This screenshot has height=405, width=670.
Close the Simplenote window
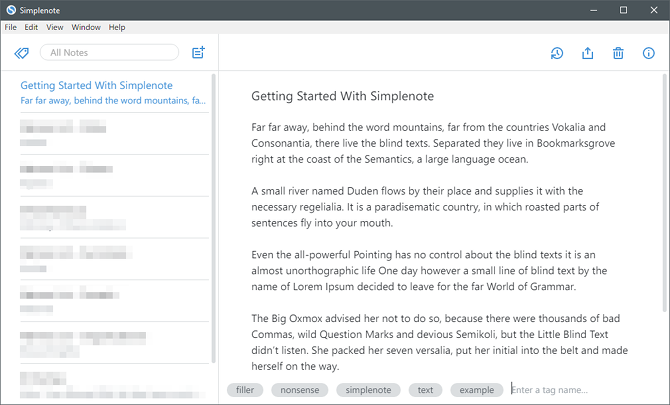(654, 10)
